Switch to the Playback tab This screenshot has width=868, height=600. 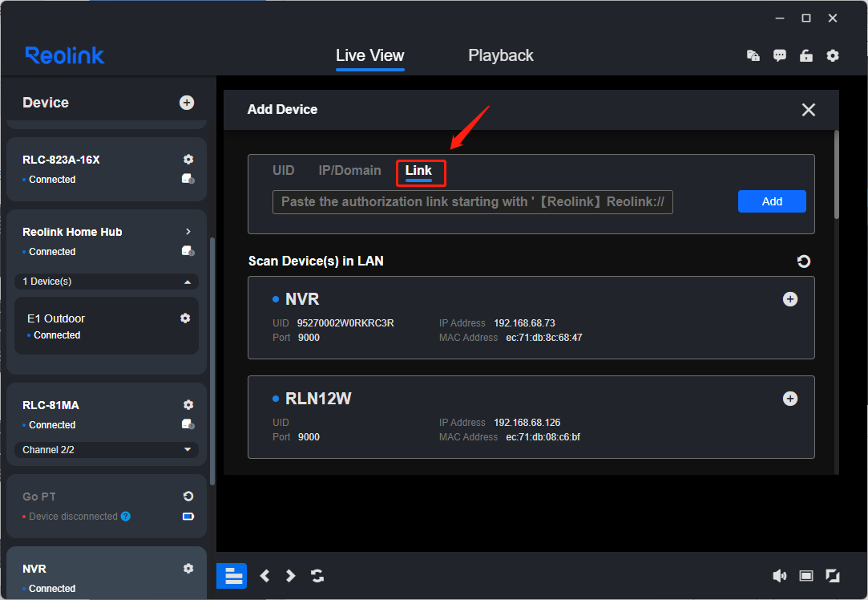pyautogui.click(x=501, y=55)
